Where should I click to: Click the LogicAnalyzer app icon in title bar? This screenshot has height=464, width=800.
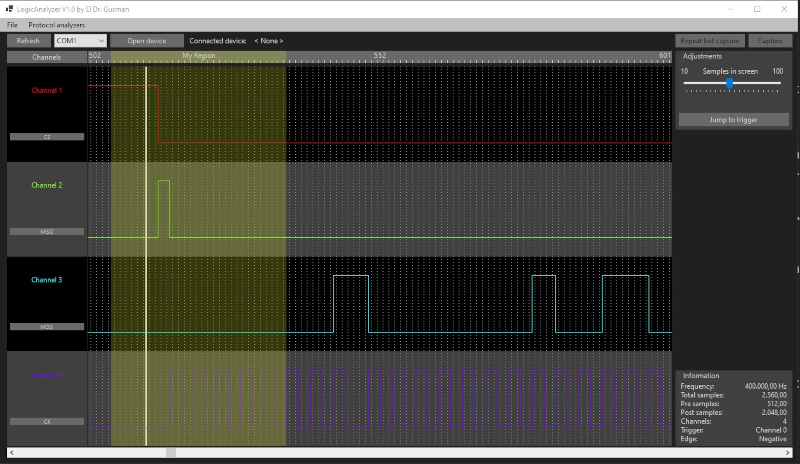click(9, 8)
